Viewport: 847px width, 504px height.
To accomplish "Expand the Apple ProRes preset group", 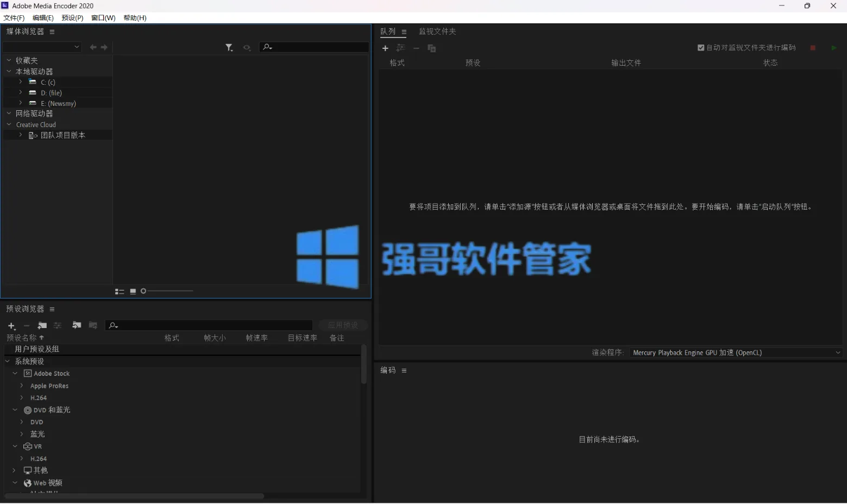I will [22, 386].
